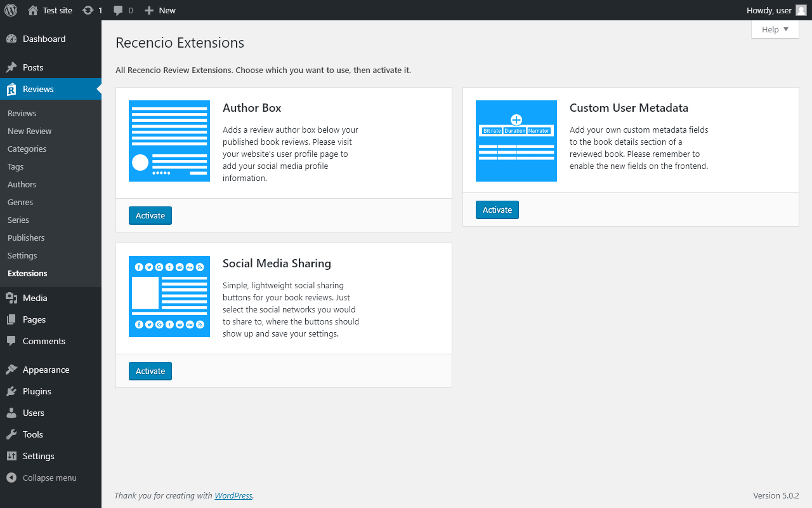Click the comments bubble icon in admin bar
This screenshot has width=812, height=508.
[119, 10]
